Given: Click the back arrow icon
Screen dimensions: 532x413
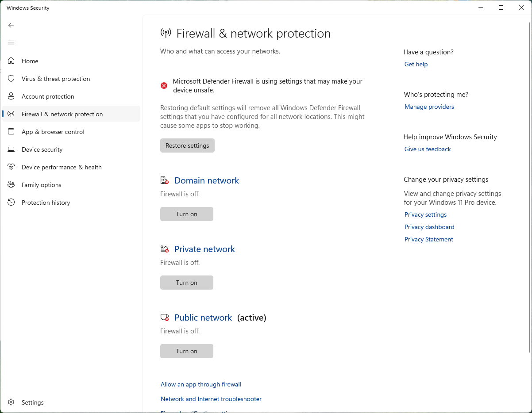Looking at the screenshot, I should 11,25.
